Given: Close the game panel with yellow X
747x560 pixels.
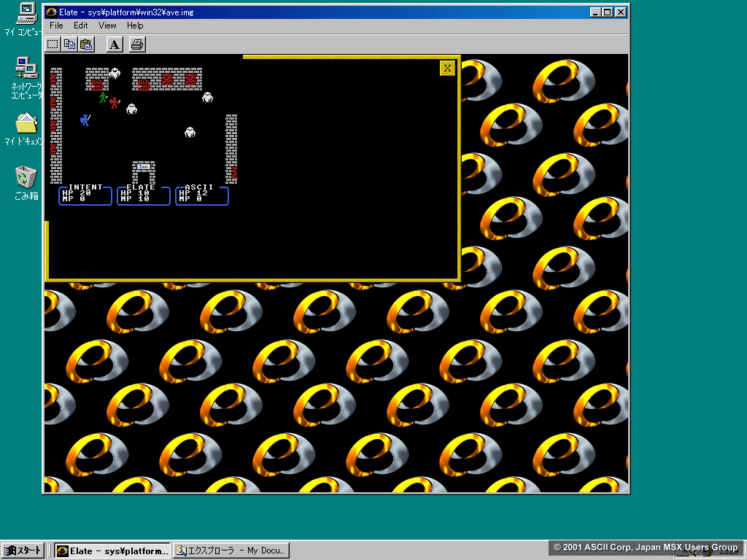Looking at the screenshot, I should 447,68.
